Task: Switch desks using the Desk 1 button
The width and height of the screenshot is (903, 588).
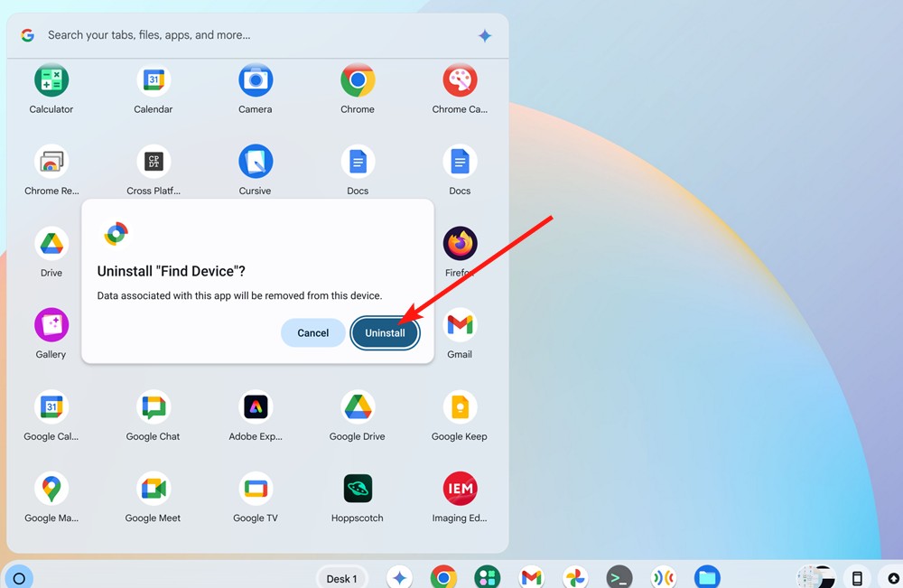Action: [x=341, y=578]
